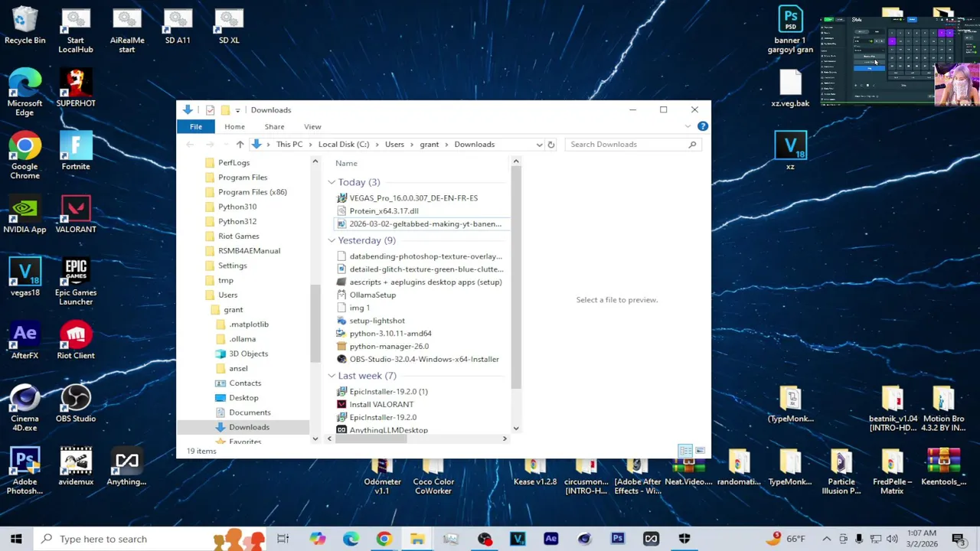Launch vegas18 desktop shortcut
Screen dimensions: 980x551
point(24,277)
